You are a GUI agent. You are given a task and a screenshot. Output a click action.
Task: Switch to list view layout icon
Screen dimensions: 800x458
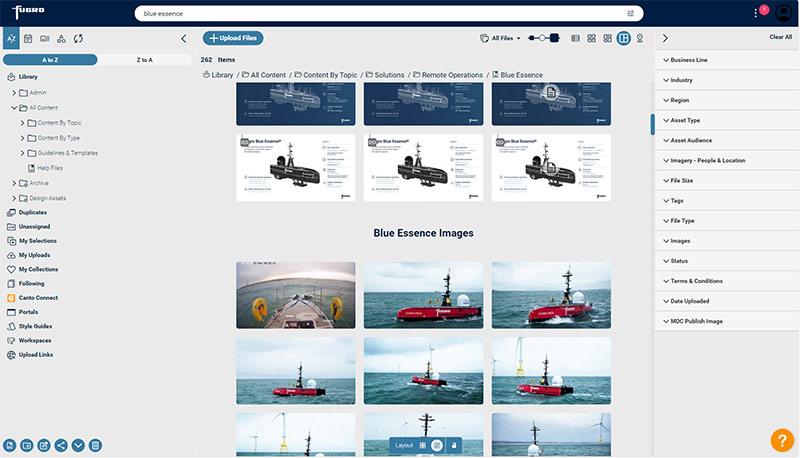click(x=575, y=38)
